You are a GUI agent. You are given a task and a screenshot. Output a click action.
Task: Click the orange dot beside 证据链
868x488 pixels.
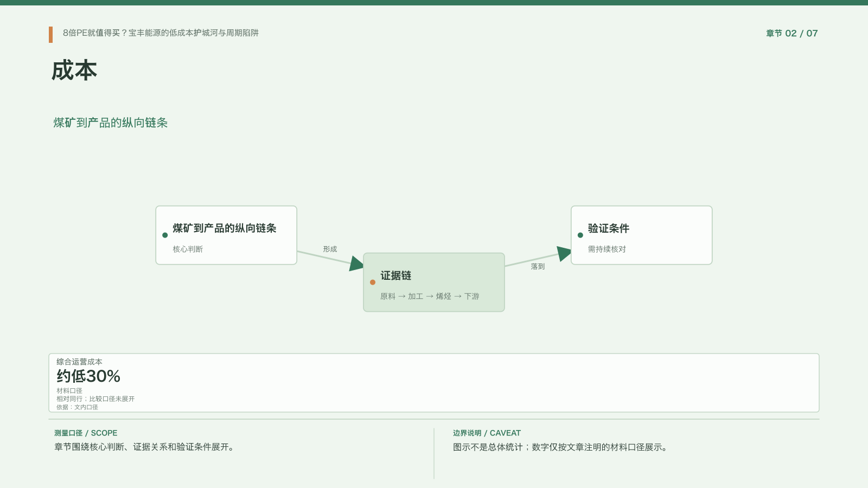(373, 282)
